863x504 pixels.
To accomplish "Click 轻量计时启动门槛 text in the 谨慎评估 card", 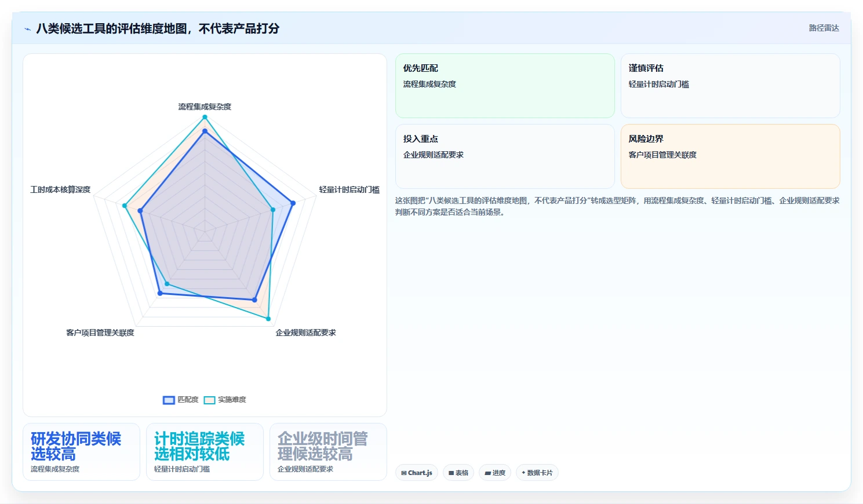I will point(659,84).
